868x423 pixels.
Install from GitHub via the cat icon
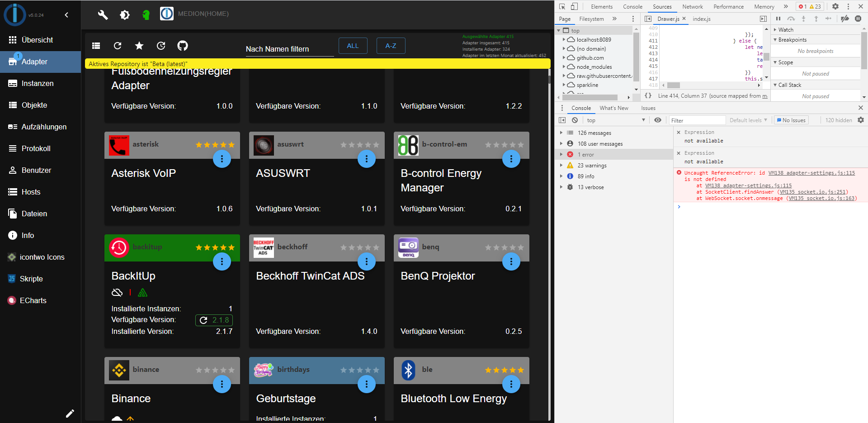coord(183,46)
